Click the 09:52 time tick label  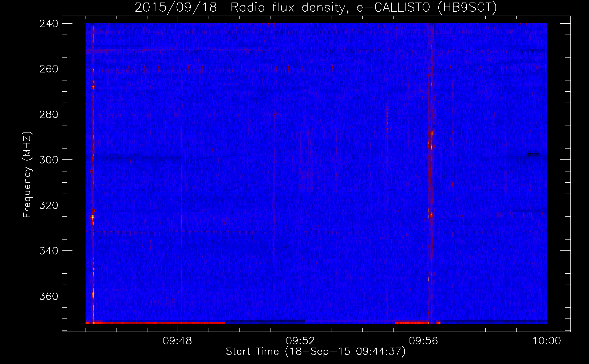tap(301, 341)
